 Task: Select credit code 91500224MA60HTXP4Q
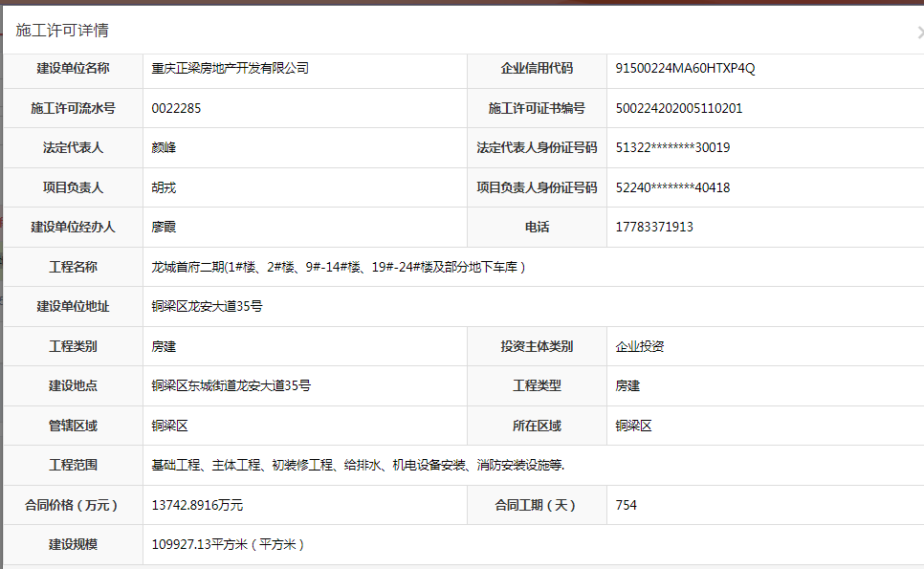pos(685,69)
